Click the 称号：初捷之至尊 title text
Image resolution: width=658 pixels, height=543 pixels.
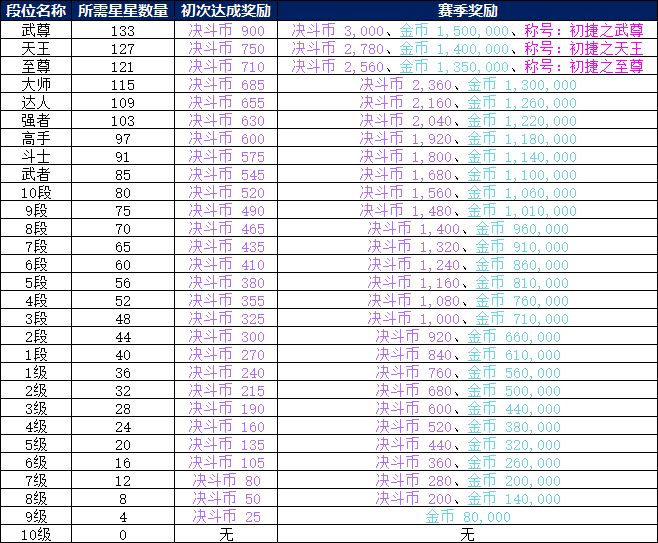pyautogui.click(x=584, y=66)
